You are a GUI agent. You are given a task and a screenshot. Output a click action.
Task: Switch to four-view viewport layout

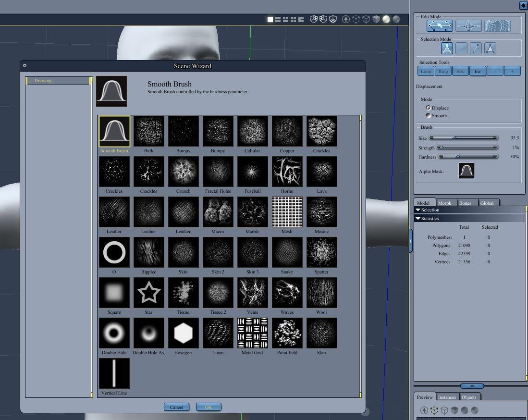293,20
